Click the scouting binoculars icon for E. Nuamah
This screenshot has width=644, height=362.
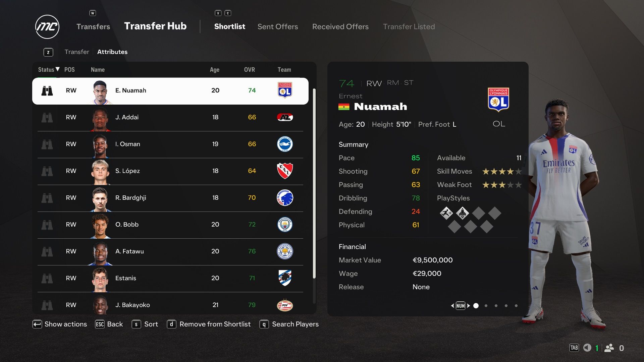point(47,90)
